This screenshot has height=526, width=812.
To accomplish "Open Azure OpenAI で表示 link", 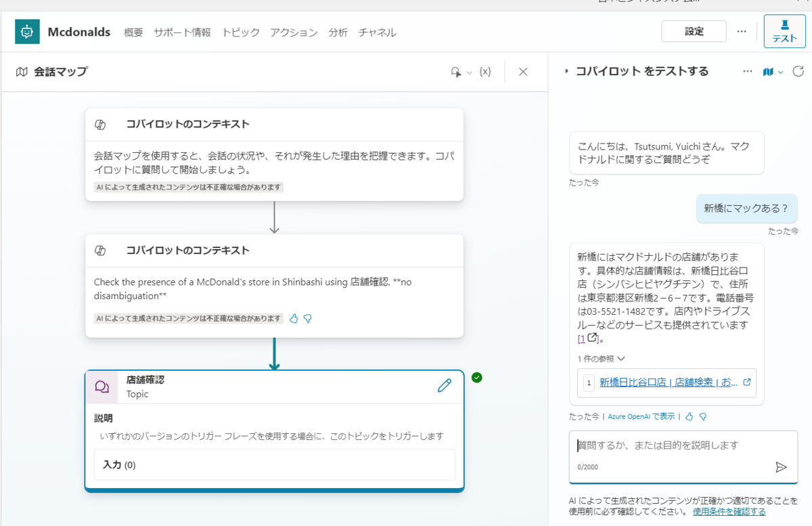I will coord(641,416).
